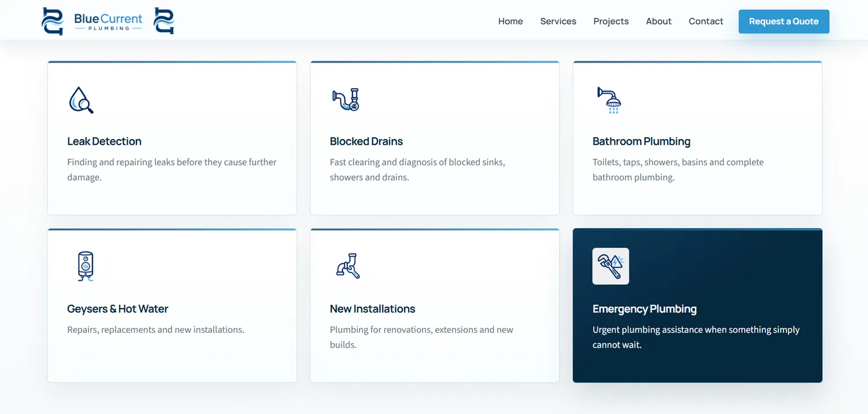The height and width of the screenshot is (414, 868).
Task: Click the logo emblem right of Blue Current
Action: pyautogui.click(x=164, y=21)
